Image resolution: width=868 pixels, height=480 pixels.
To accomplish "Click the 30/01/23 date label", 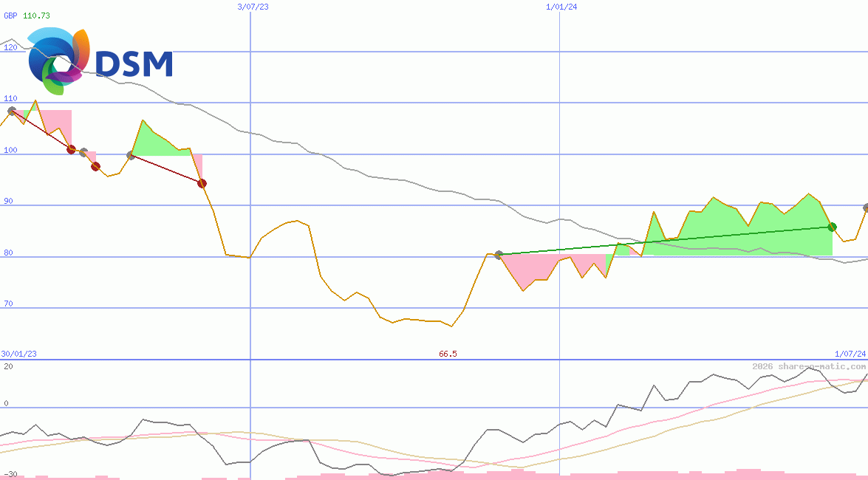I will (x=18, y=354).
